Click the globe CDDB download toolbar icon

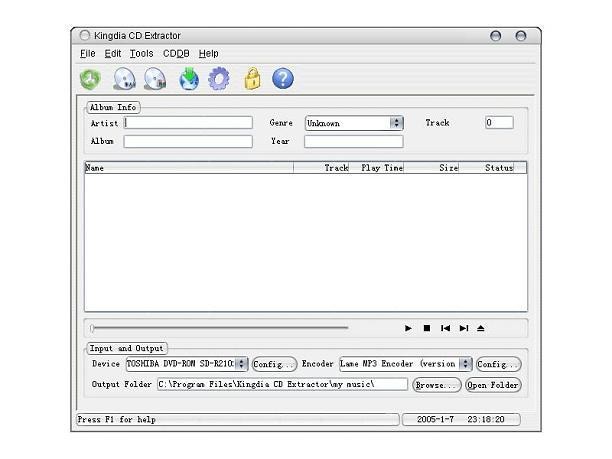tap(189, 79)
